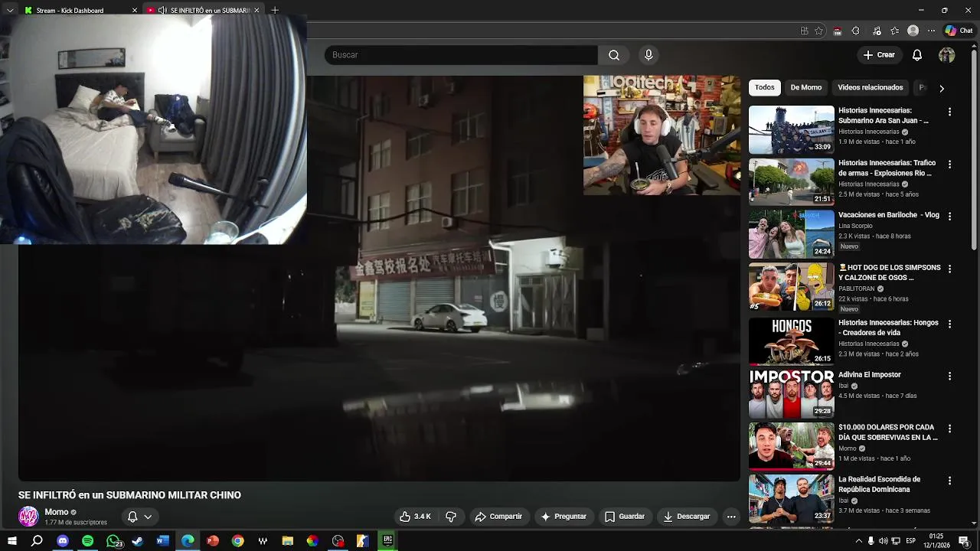
Task: Open Submarino Ara San Juan thumbnail
Action: (791, 129)
